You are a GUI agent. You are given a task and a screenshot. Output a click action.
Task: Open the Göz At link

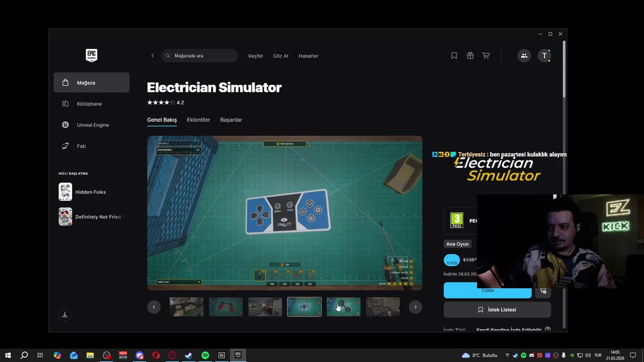[281, 56]
